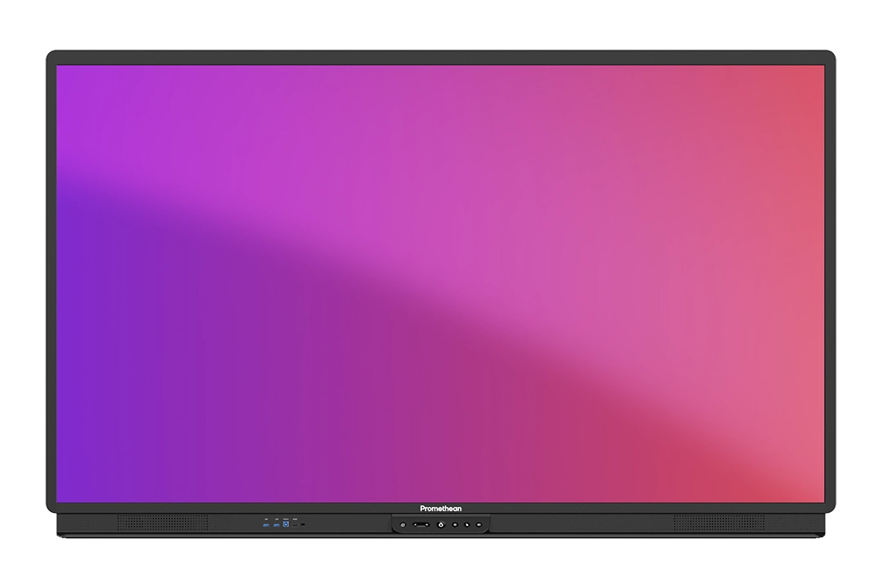The image size is (882, 588).
Task: Click the square blue USB-B touch port
Action: point(286,524)
